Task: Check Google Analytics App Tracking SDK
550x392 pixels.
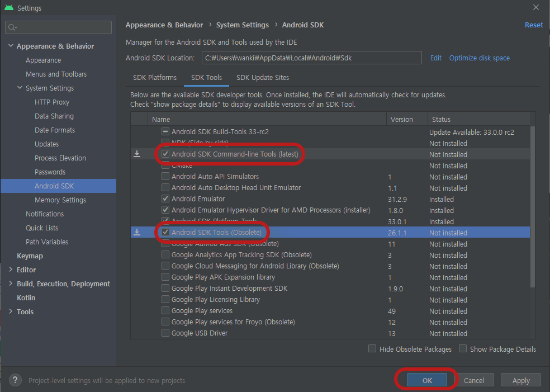Action: coord(165,255)
